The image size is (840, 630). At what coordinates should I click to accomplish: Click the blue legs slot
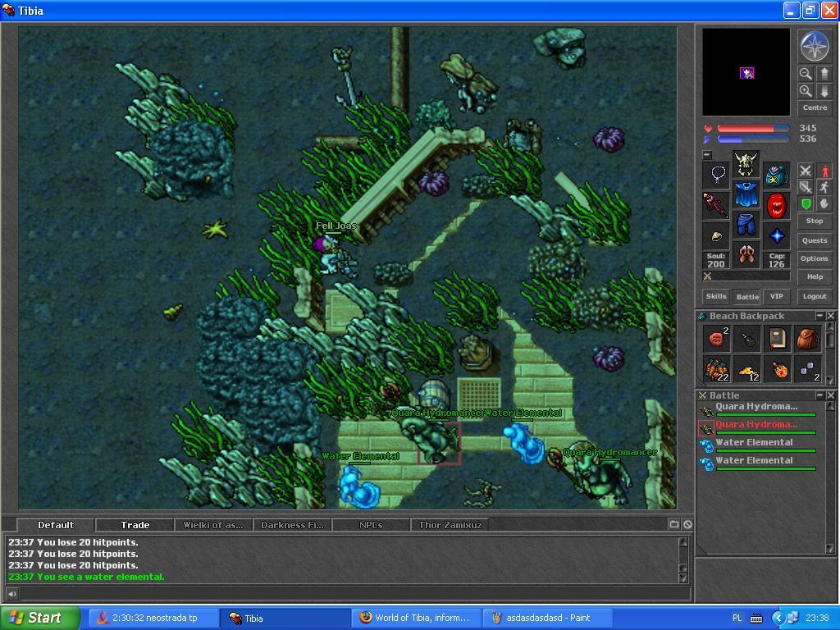(x=746, y=225)
